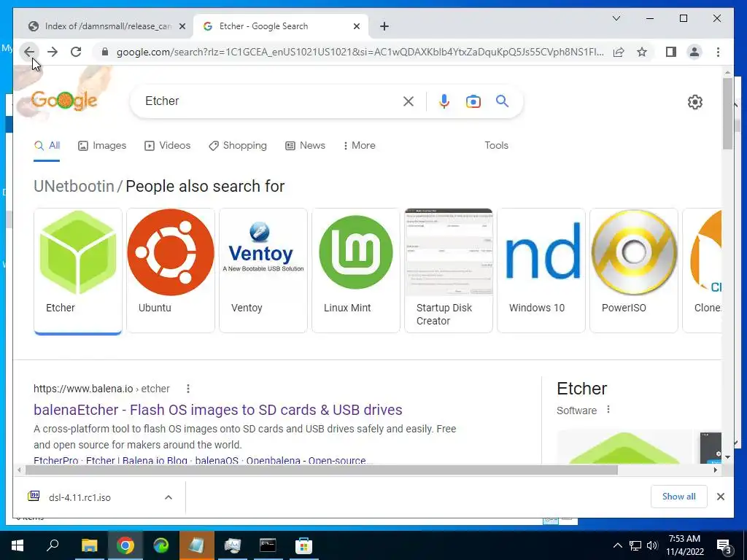
Task: Close the Index of /damnsmall tab
Action: pyautogui.click(x=182, y=26)
